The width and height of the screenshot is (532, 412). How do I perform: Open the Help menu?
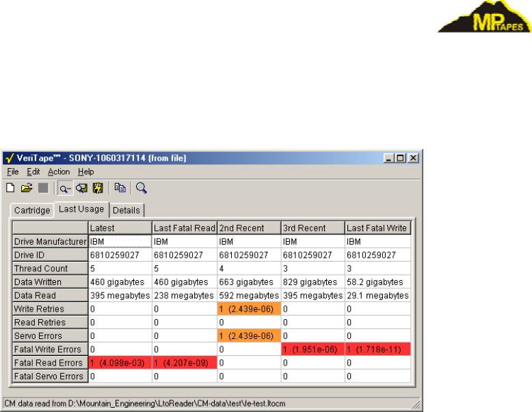coord(86,171)
